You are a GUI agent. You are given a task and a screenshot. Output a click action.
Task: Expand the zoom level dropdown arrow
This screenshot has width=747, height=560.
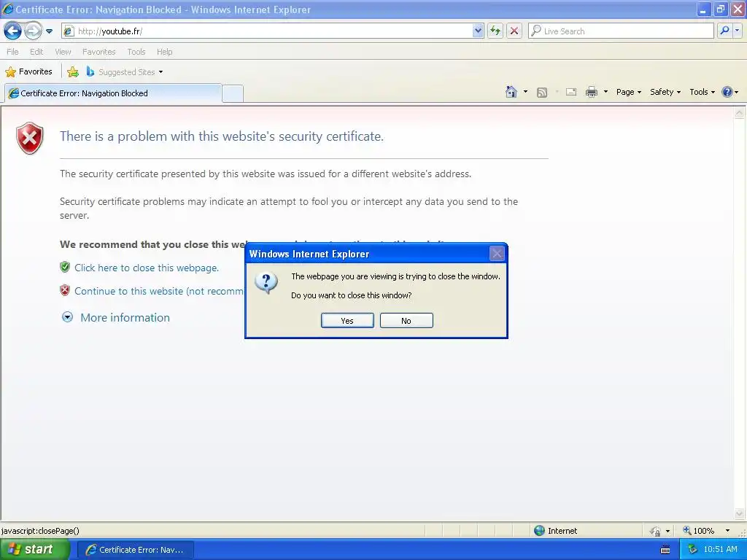coord(727,531)
